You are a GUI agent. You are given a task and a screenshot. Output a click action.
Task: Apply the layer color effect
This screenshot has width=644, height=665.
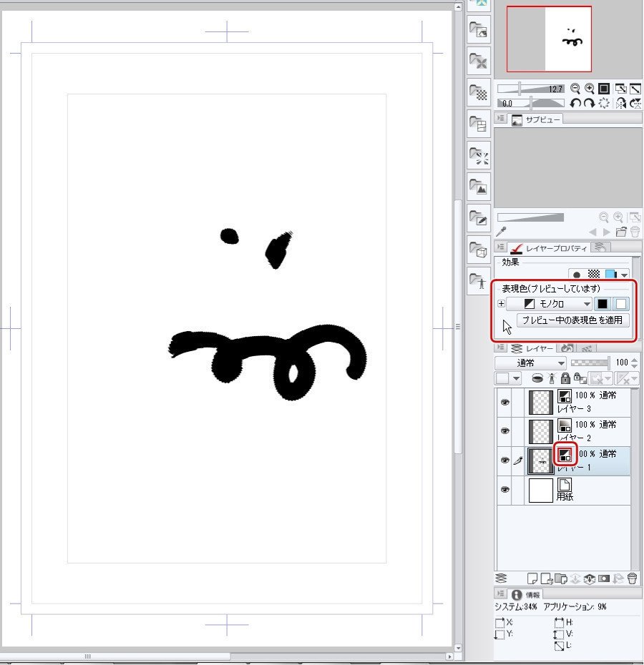(610, 275)
